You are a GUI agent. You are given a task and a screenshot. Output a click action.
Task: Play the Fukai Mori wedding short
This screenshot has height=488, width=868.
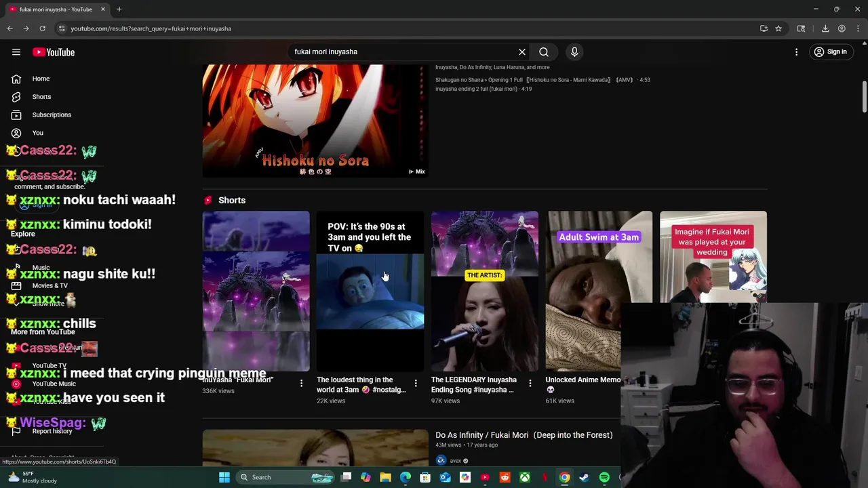(x=713, y=256)
